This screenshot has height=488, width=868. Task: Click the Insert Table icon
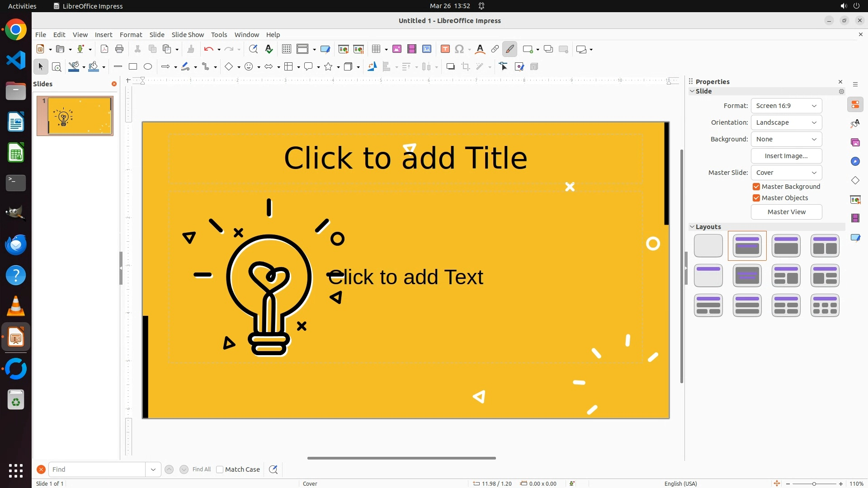point(376,49)
